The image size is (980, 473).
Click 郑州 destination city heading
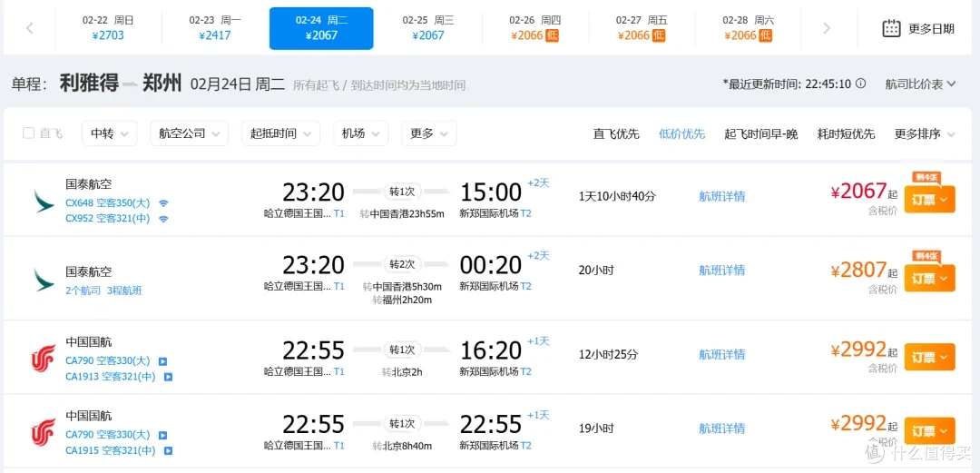(x=162, y=83)
